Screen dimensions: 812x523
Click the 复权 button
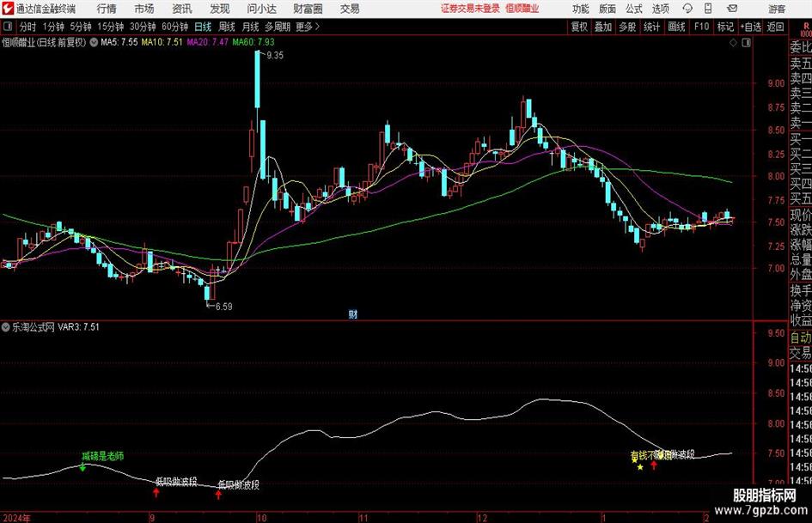point(579,27)
